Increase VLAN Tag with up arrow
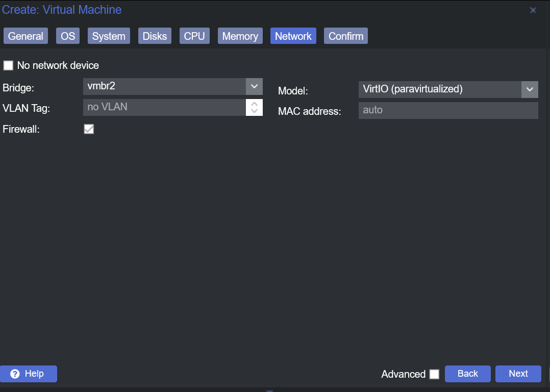The width and height of the screenshot is (550, 392). click(x=254, y=103)
